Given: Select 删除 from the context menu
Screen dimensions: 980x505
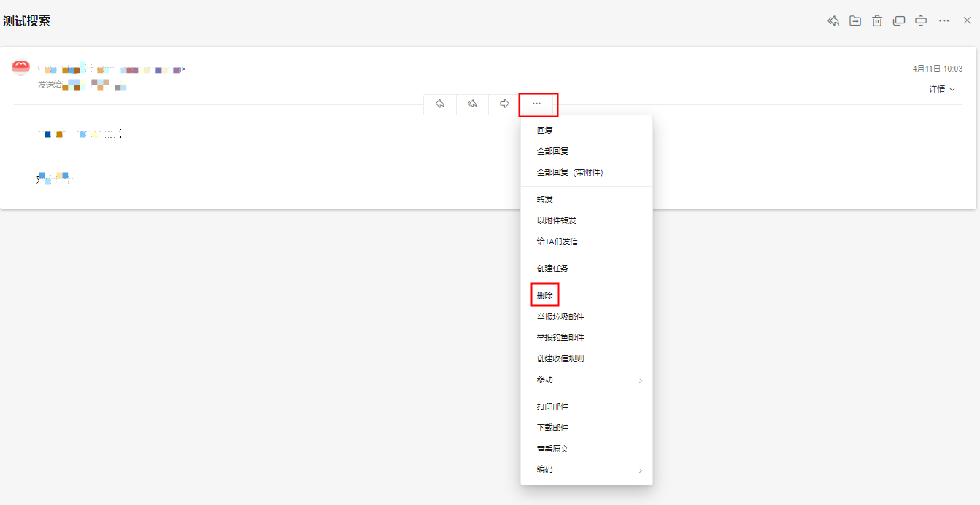Looking at the screenshot, I should [544, 294].
